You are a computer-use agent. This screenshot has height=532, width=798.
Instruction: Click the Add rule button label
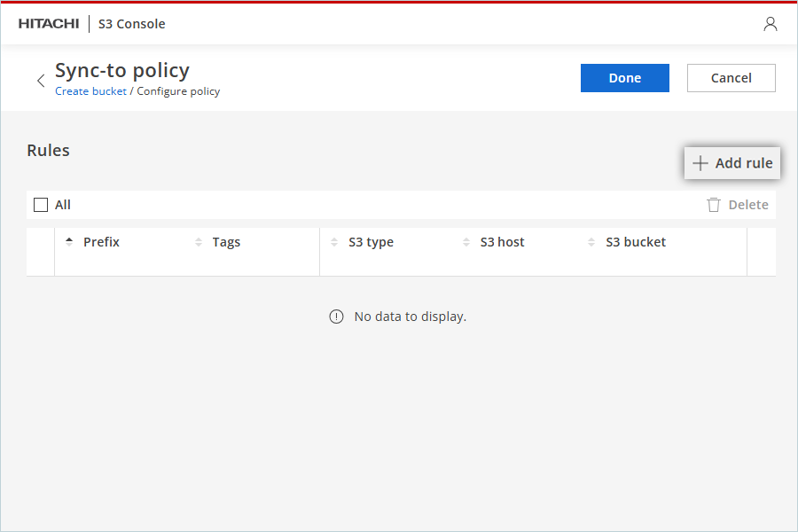coord(744,163)
